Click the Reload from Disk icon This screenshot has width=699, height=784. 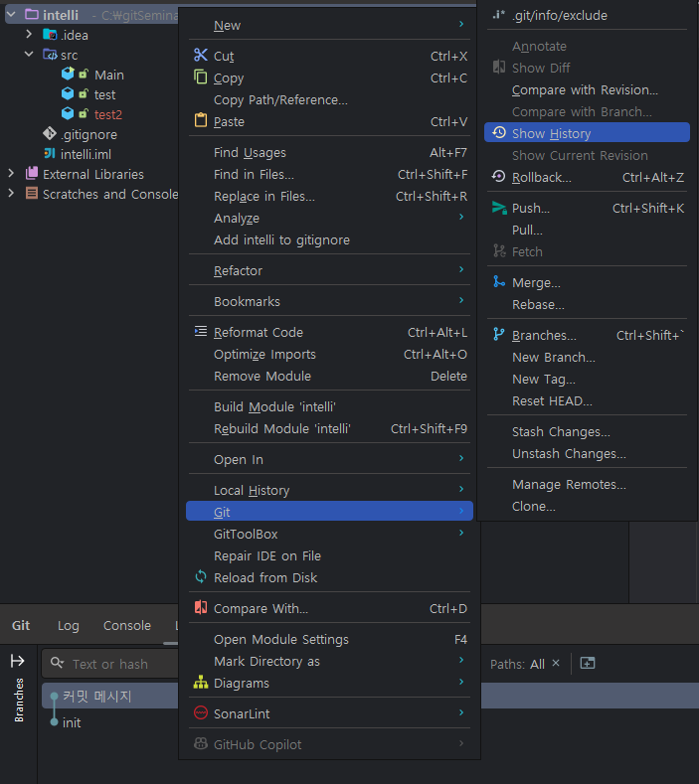click(201, 577)
